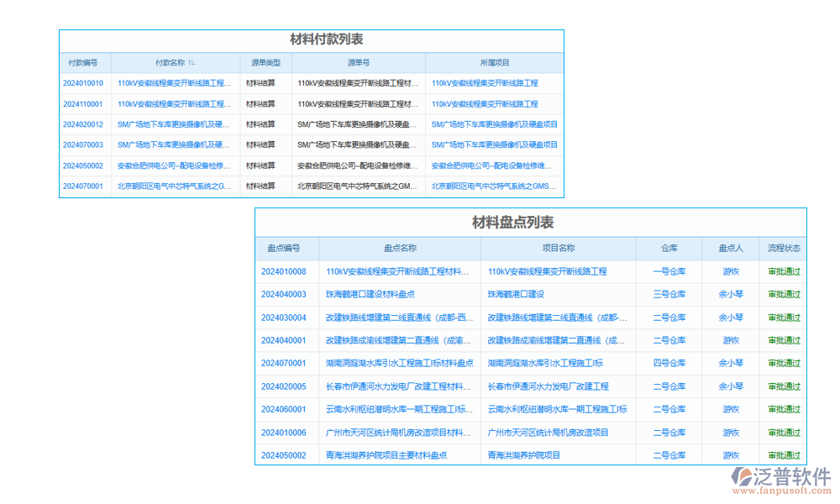The image size is (840, 504).
Task: Sort by 盘点编号 column header
Action: 286,248
